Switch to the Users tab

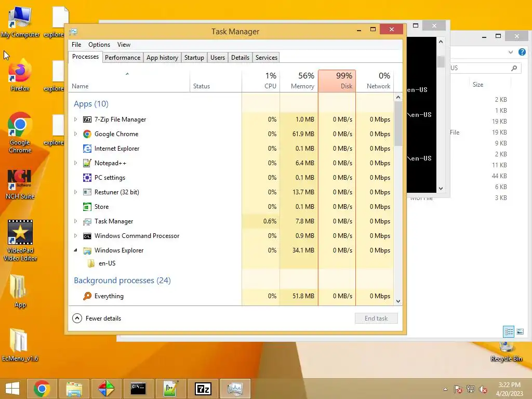pyautogui.click(x=218, y=58)
